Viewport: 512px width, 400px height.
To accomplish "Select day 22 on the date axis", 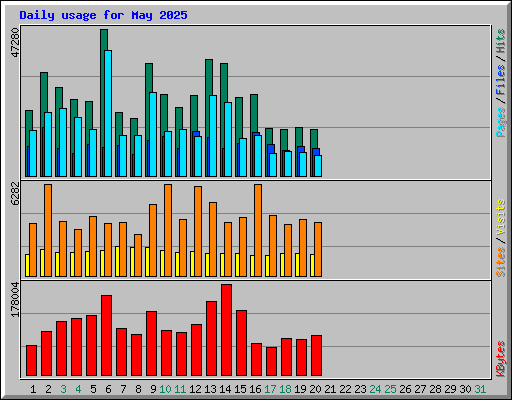I will (x=345, y=389).
